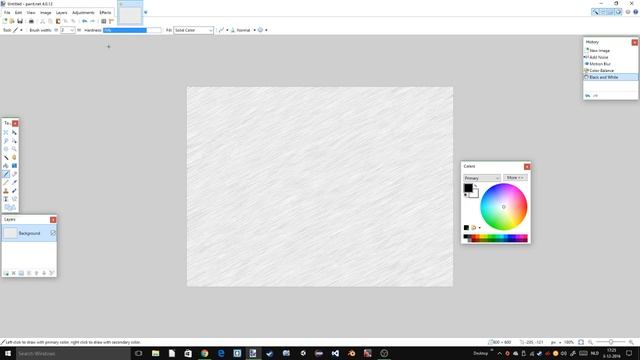Select the Recolor tool
This screenshot has width=640, height=360.
(x=14, y=191)
